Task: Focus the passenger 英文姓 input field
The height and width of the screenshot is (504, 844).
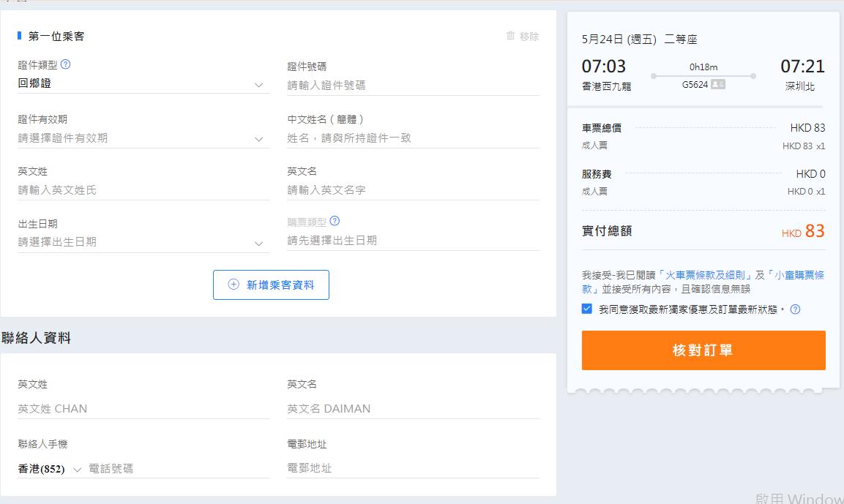Action: [143, 190]
